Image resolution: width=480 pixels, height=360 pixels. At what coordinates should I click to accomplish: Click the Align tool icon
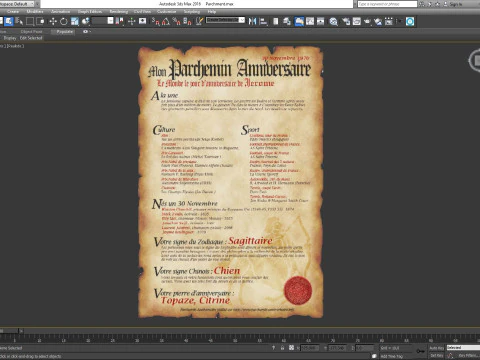[x=263, y=21]
